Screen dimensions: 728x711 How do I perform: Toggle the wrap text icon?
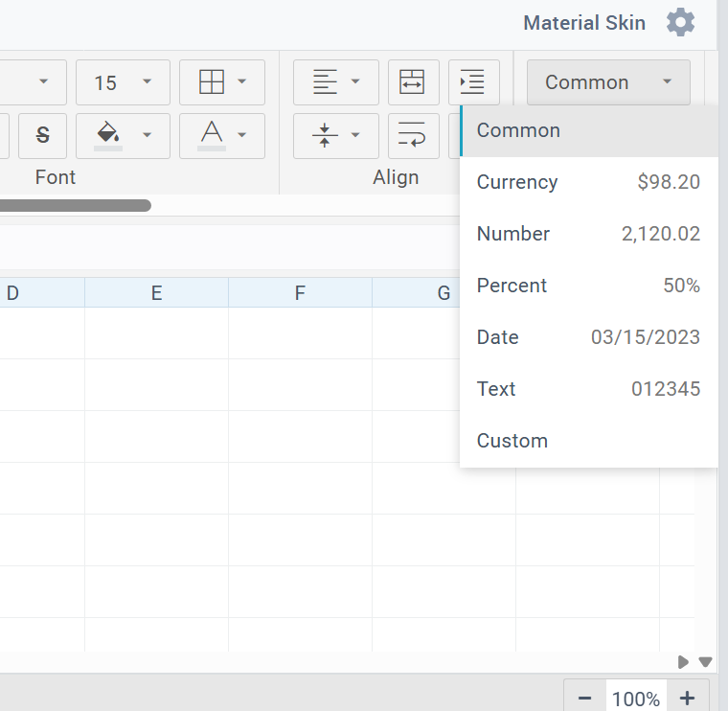[x=413, y=135]
